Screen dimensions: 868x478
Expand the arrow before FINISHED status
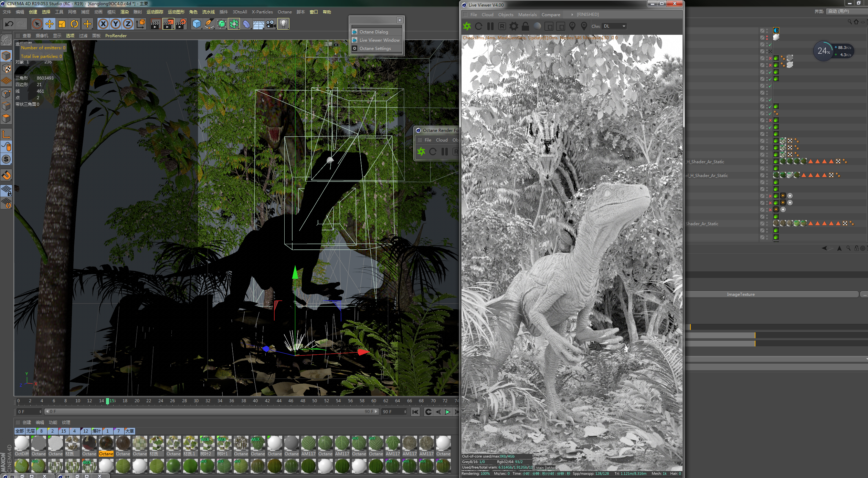(572, 14)
